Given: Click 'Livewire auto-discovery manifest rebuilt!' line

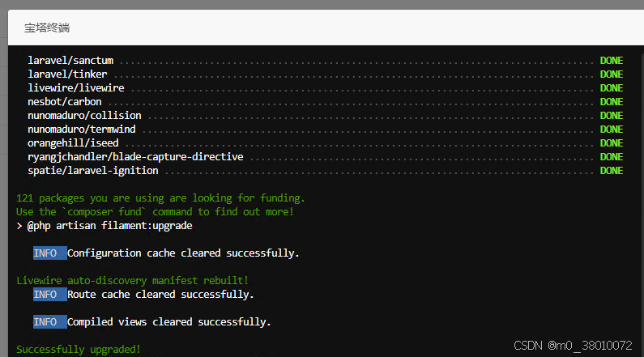Looking at the screenshot, I should (x=132, y=281).
